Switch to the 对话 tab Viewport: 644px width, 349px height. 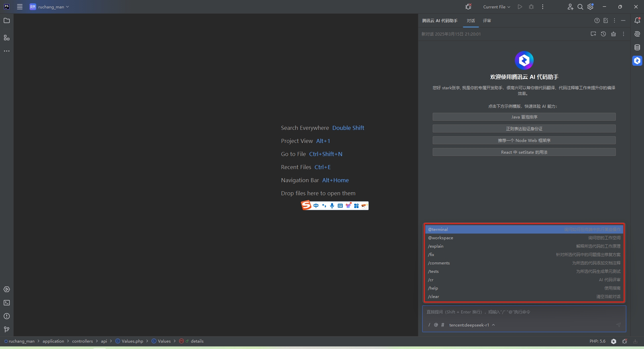coord(471,21)
